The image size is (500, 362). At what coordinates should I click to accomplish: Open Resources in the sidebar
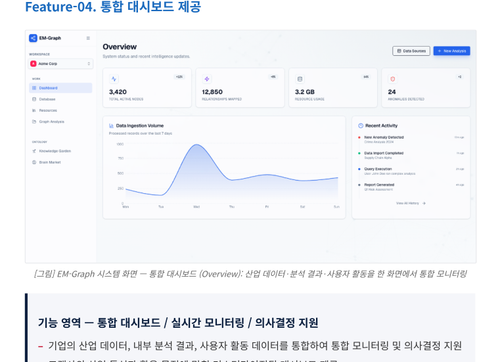61,110
